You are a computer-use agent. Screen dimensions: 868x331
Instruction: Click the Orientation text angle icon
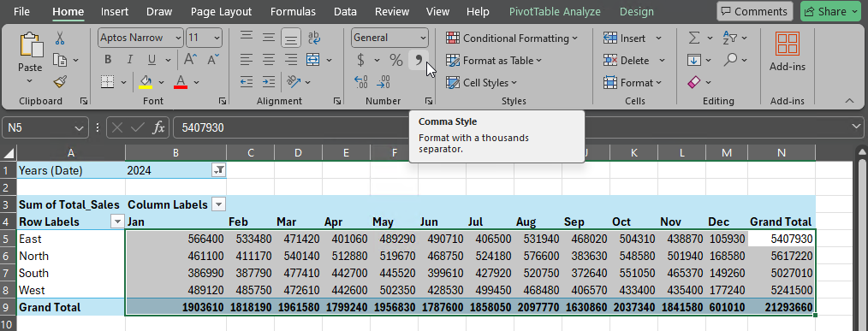coord(294,82)
